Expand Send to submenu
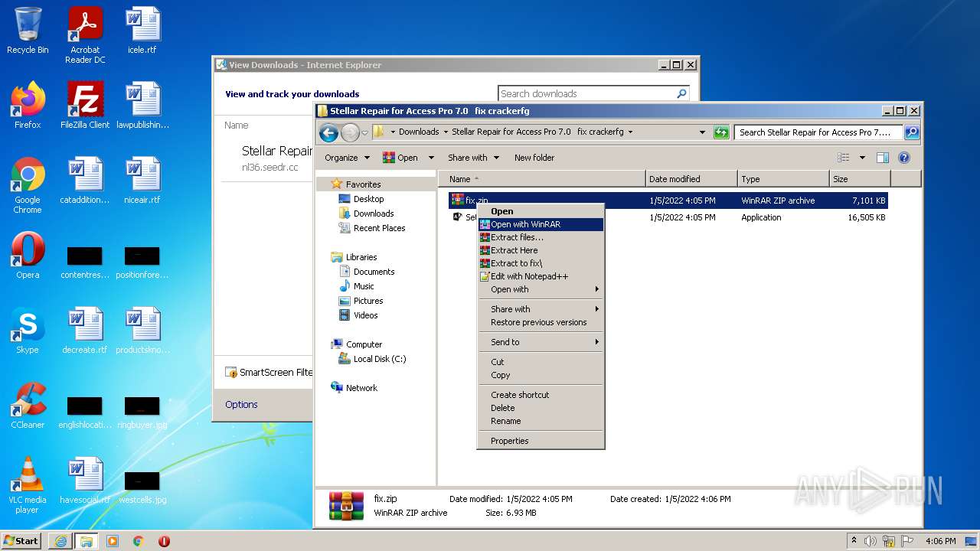This screenshot has width=980, height=551. (541, 342)
